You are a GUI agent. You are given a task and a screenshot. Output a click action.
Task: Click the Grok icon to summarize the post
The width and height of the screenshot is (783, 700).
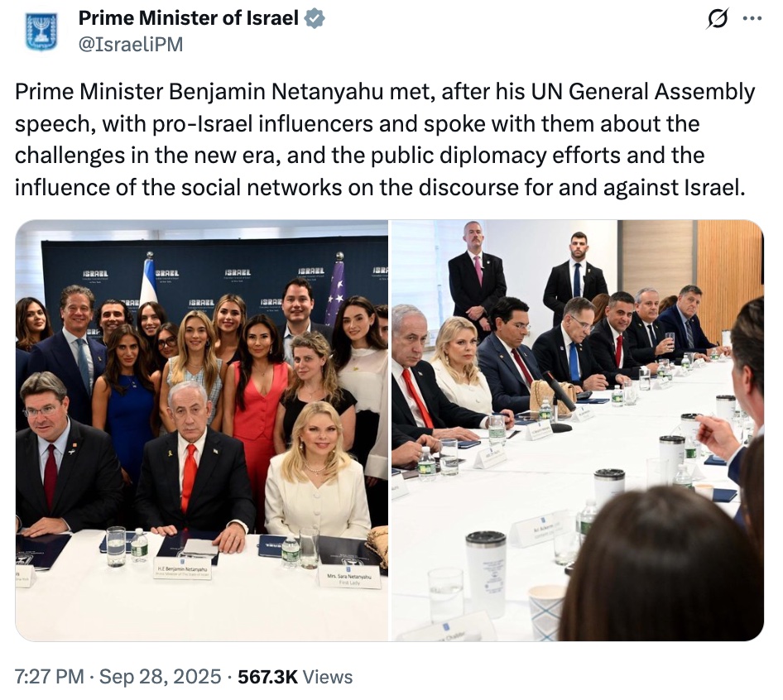coord(719,17)
